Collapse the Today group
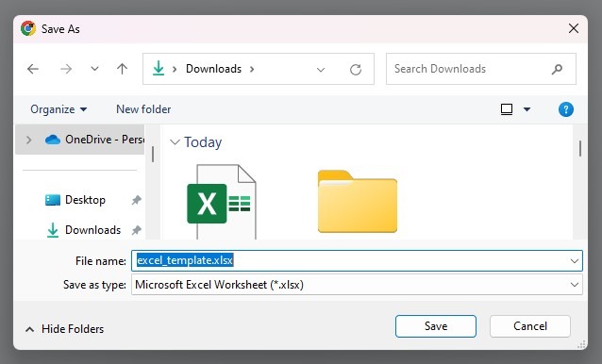The image size is (602, 364). [x=175, y=142]
